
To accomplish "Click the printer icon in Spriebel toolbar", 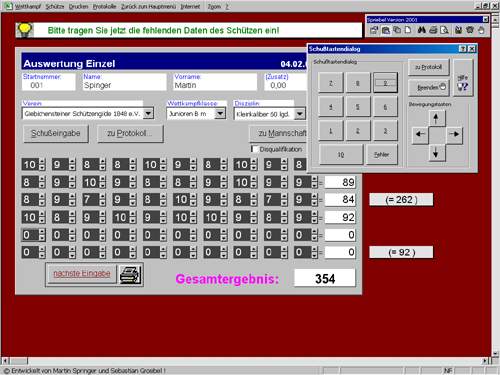I will point(433,30).
